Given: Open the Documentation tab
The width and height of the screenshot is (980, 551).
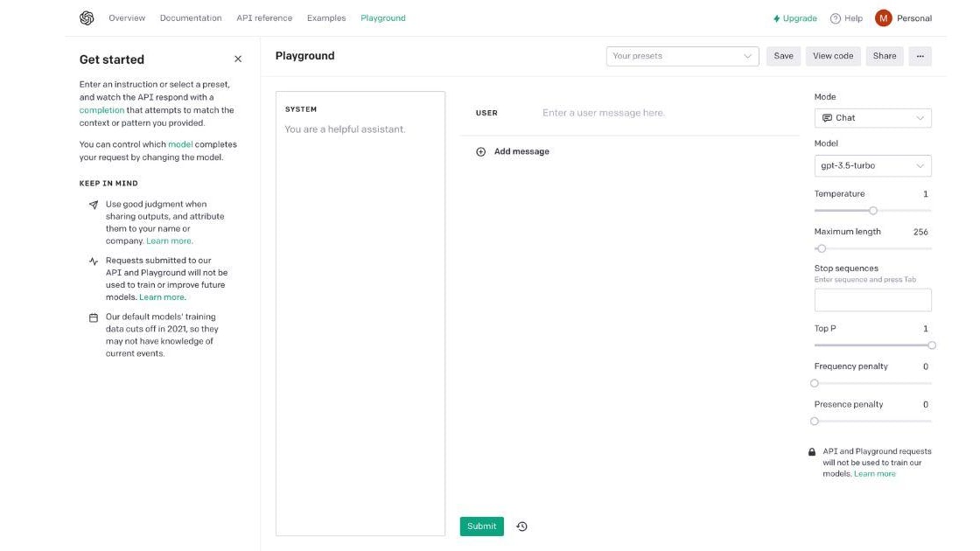Looking at the screenshot, I should [x=191, y=18].
